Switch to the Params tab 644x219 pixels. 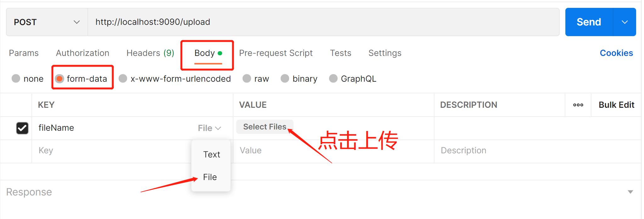pyautogui.click(x=24, y=53)
